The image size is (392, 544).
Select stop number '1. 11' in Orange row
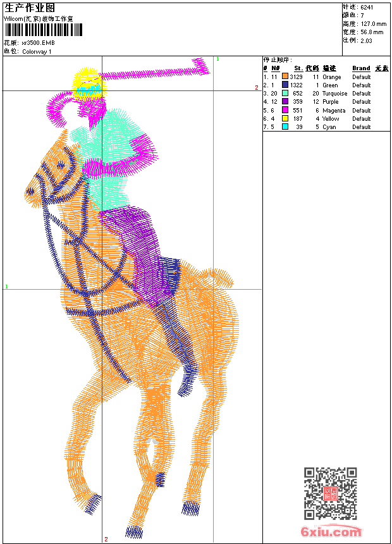point(270,77)
